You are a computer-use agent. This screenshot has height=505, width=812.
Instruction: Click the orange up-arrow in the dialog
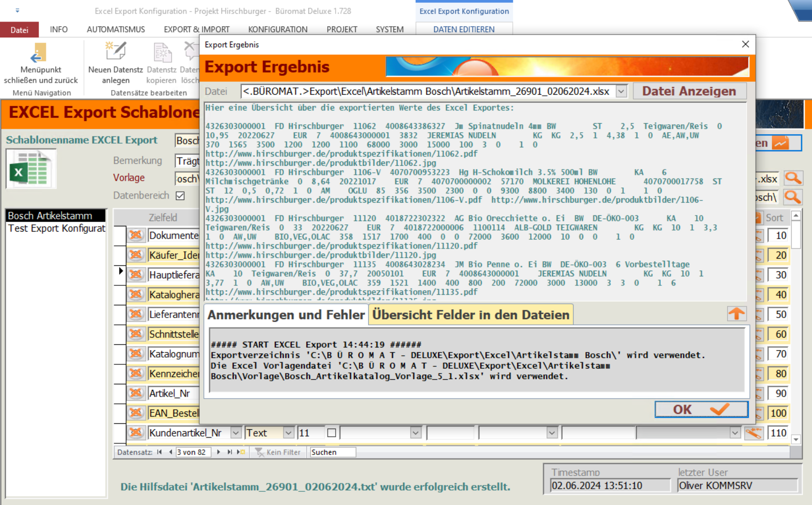coord(736,314)
